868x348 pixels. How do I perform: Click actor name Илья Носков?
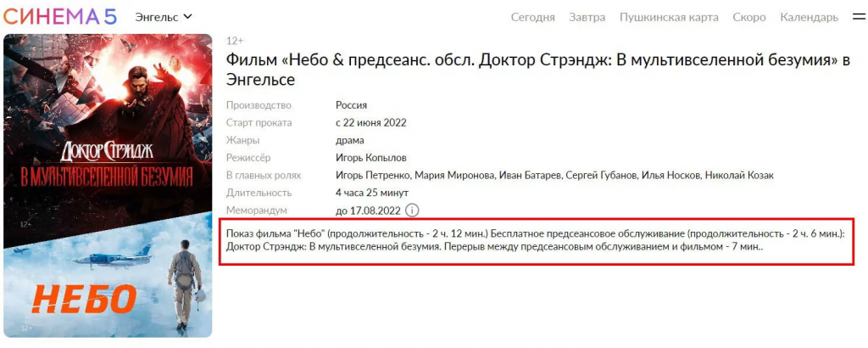coord(671,176)
